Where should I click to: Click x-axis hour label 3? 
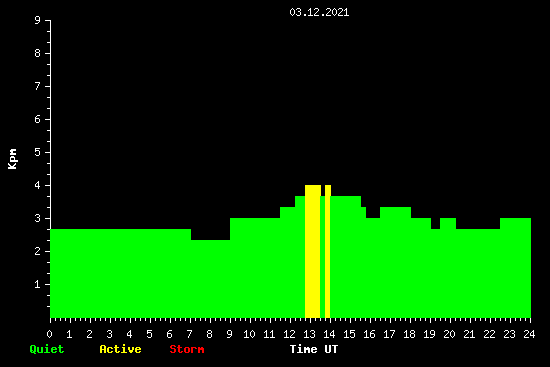click(x=109, y=334)
